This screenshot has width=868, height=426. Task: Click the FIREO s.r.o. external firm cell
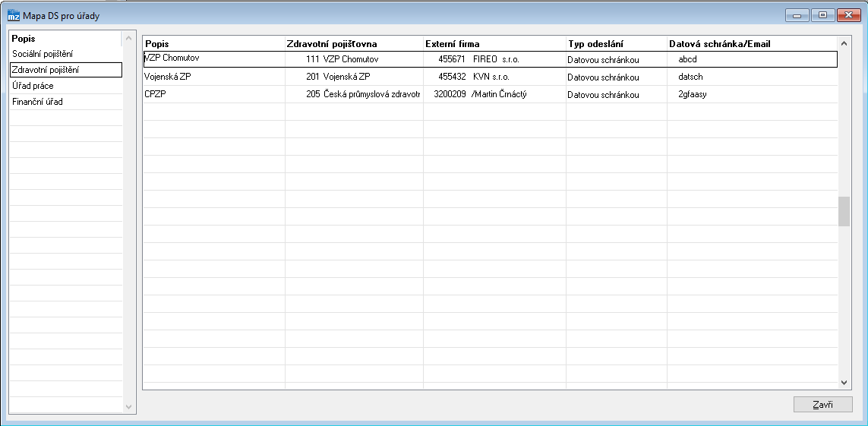click(495, 59)
